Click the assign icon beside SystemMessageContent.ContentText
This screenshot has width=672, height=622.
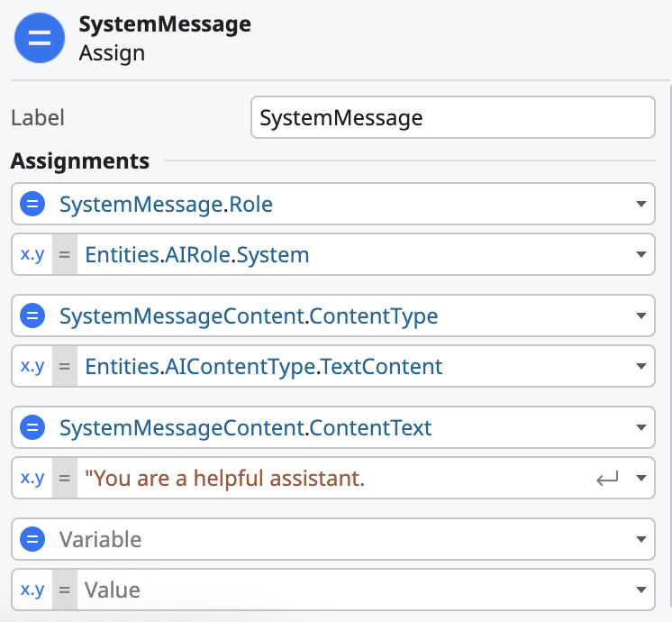(32, 427)
